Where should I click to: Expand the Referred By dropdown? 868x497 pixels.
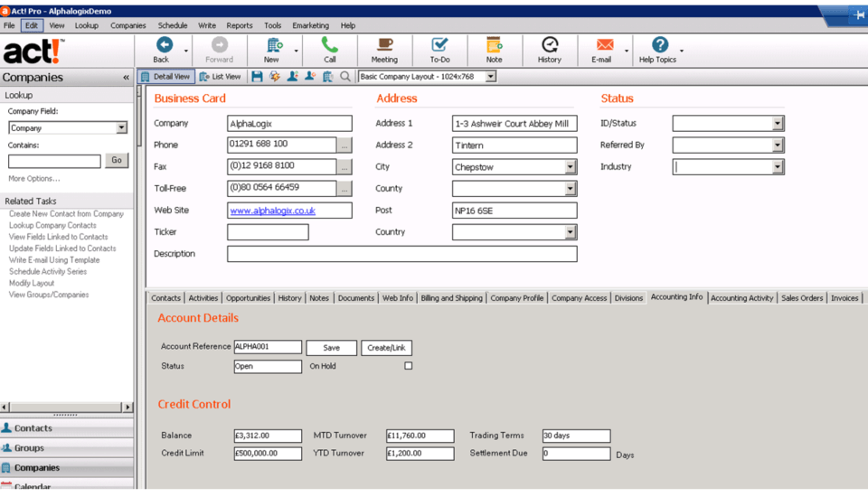pyautogui.click(x=778, y=145)
